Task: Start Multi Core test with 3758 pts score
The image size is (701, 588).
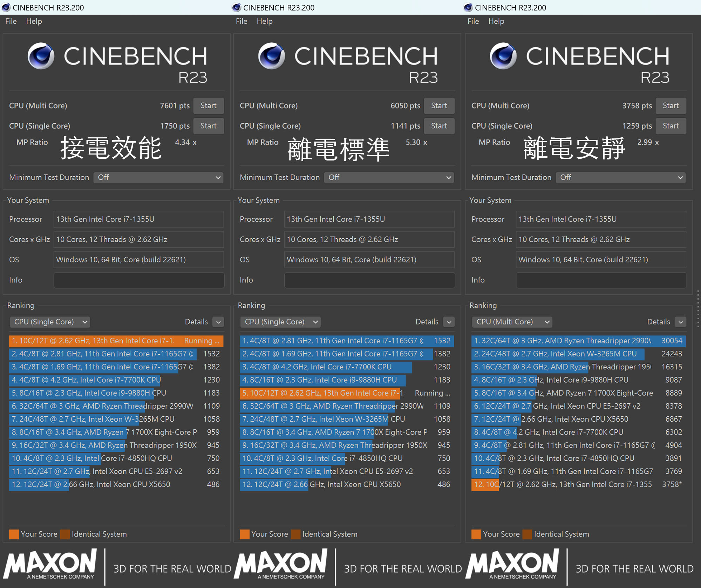Action: click(x=671, y=106)
